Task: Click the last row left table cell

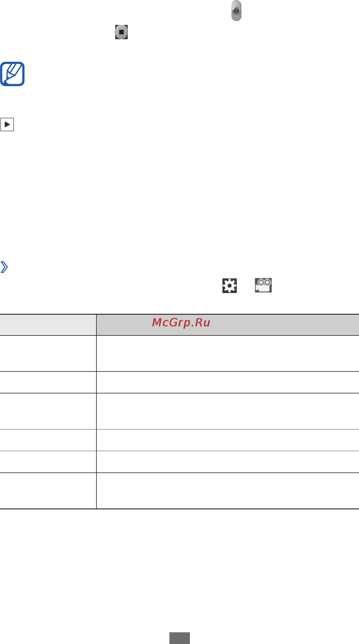Action: tap(48, 491)
